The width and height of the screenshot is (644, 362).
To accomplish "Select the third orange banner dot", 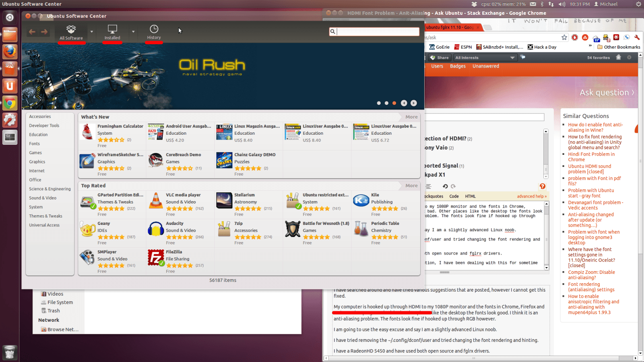I will [x=394, y=103].
